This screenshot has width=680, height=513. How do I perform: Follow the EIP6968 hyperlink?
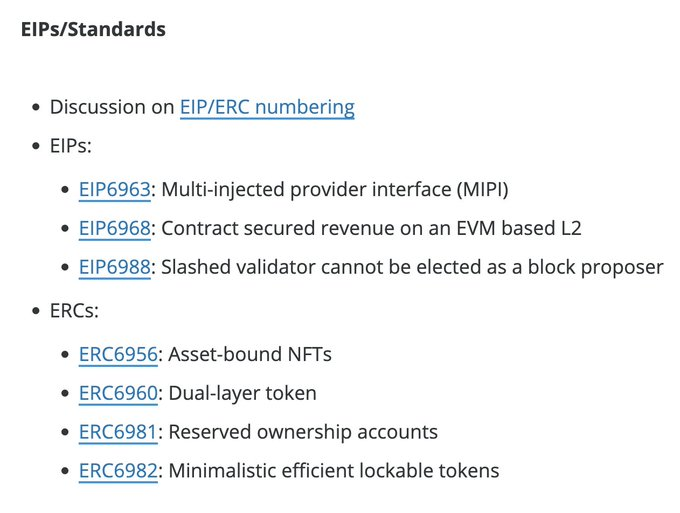114,229
